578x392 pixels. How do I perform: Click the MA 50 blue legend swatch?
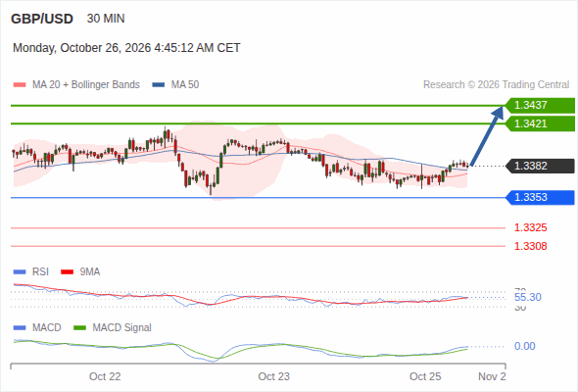click(158, 85)
